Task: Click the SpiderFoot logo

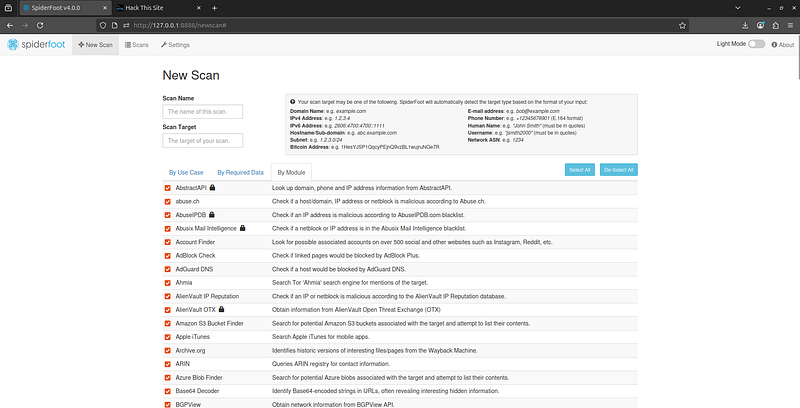Action: point(34,45)
